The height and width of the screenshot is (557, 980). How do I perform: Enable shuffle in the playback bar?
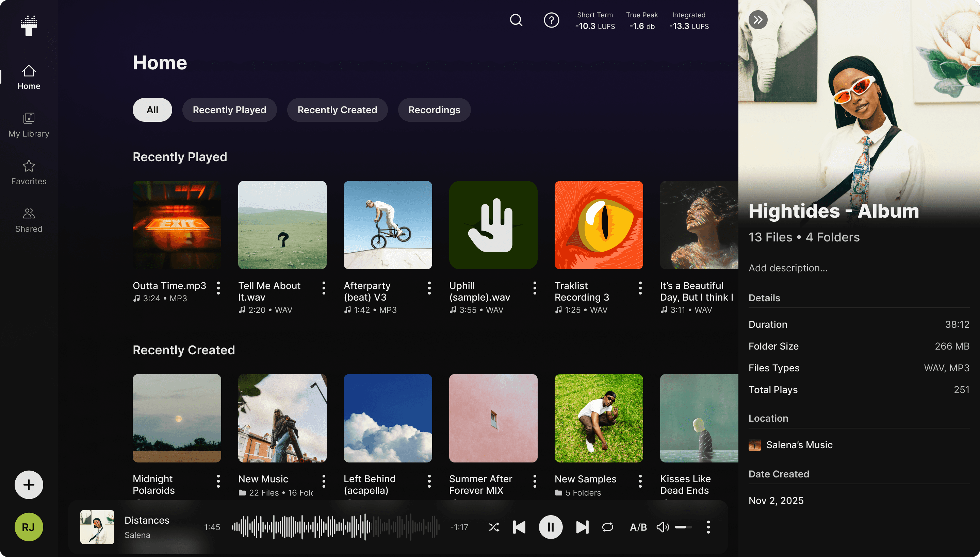(494, 527)
